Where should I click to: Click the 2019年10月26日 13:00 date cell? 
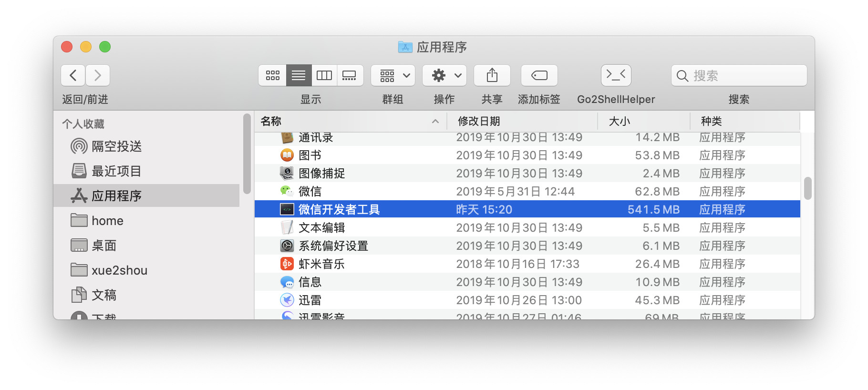click(519, 300)
